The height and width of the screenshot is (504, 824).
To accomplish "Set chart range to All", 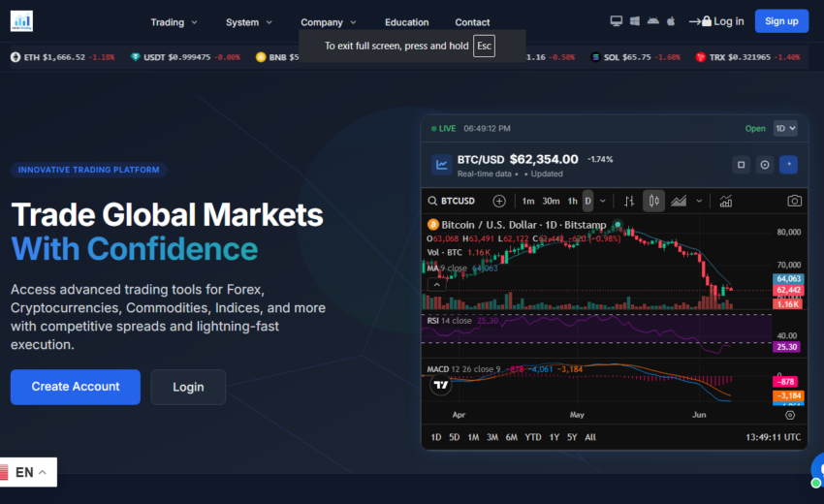I will coord(590,437).
